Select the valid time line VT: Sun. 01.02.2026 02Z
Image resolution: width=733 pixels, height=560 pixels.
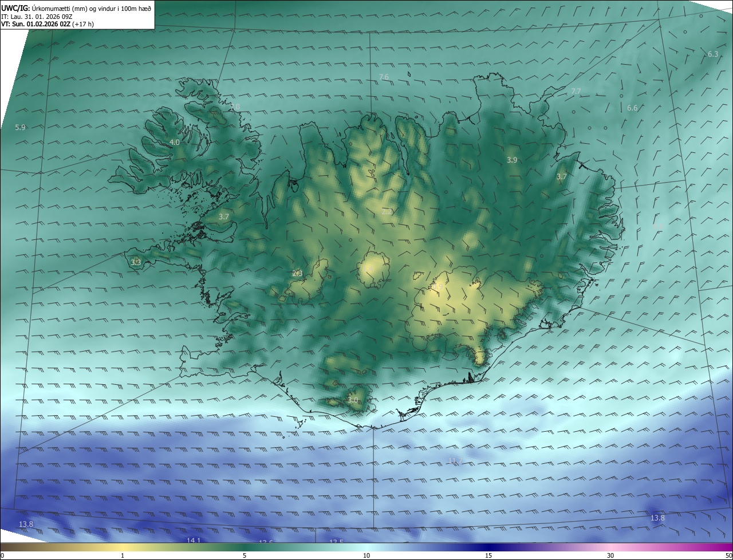tap(48, 25)
